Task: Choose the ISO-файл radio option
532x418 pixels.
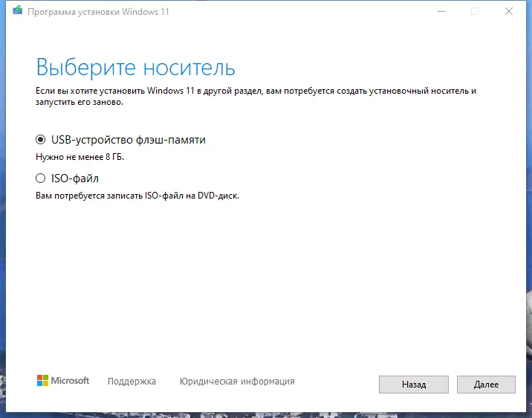Action: 40,179
